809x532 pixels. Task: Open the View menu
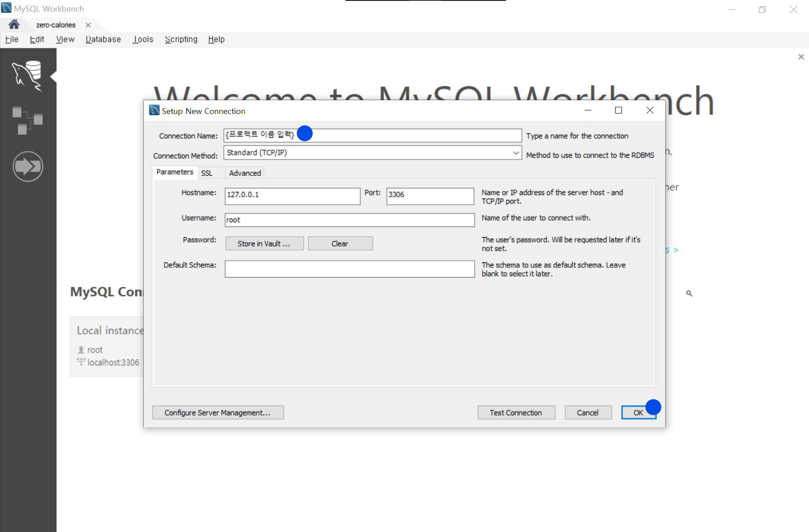click(65, 39)
